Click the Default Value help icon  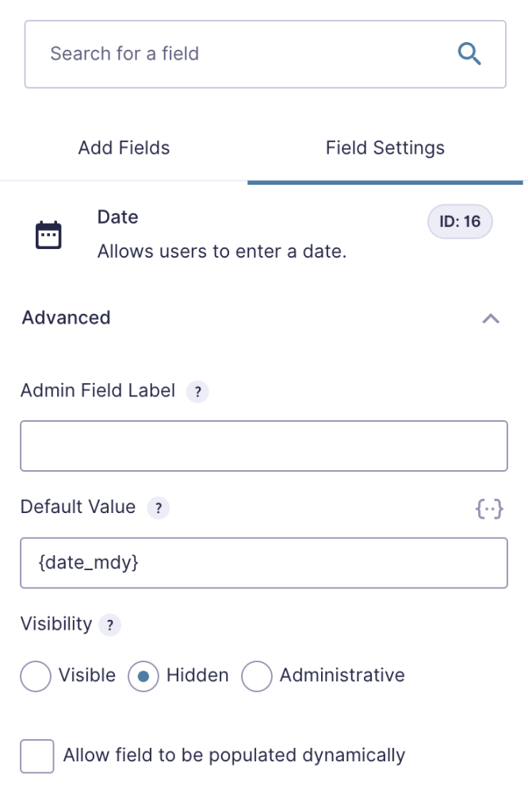click(x=158, y=507)
